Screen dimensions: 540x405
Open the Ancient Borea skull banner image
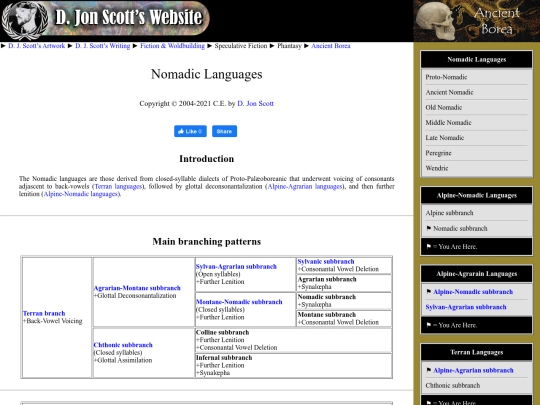coord(477,21)
